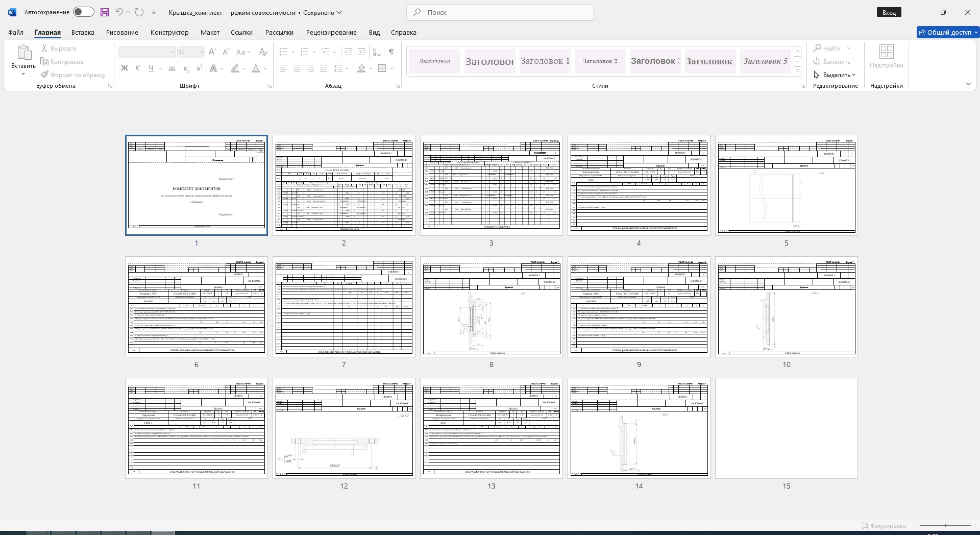Expand the styles gallery list
This screenshot has width=980, height=535.
797,72
